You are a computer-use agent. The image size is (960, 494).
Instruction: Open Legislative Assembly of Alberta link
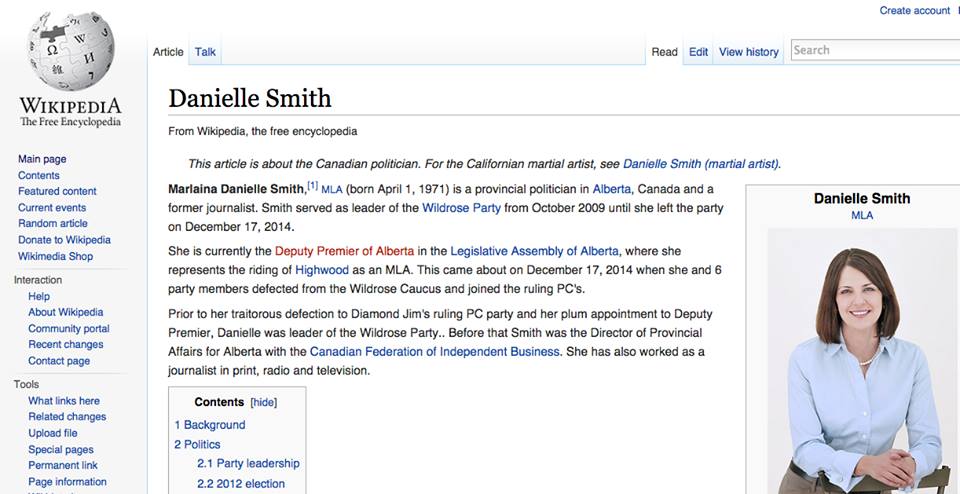[534, 251]
